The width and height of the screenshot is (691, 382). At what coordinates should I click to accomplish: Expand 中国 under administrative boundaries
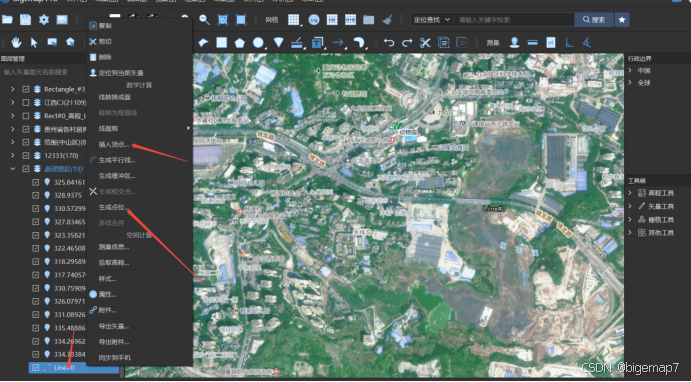[x=630, y=70]
